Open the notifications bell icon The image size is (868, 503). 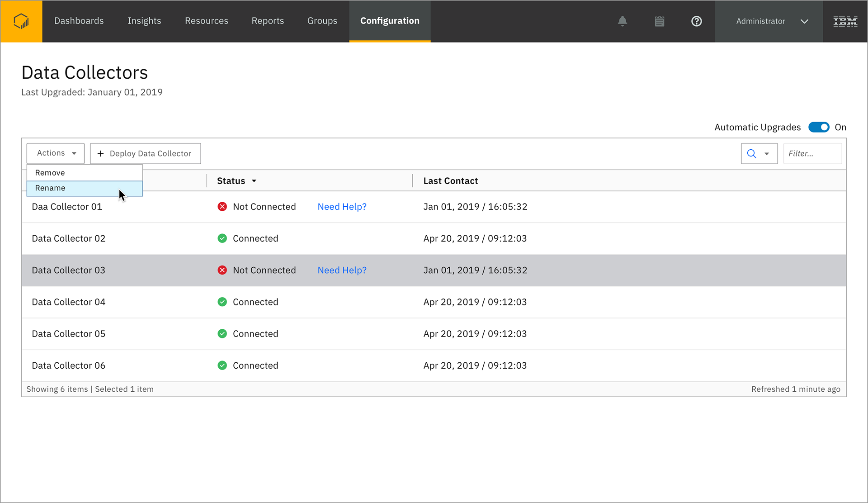(623, 21)
